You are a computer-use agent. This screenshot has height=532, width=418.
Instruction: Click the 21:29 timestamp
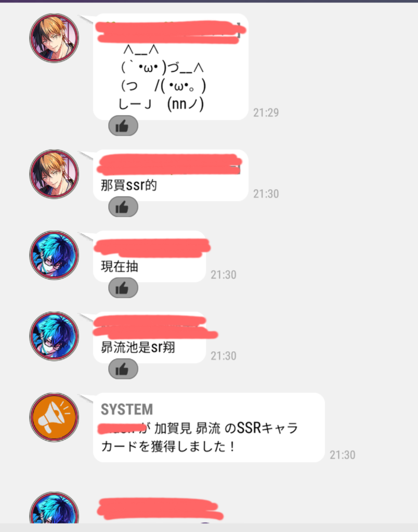pos(266,113)
